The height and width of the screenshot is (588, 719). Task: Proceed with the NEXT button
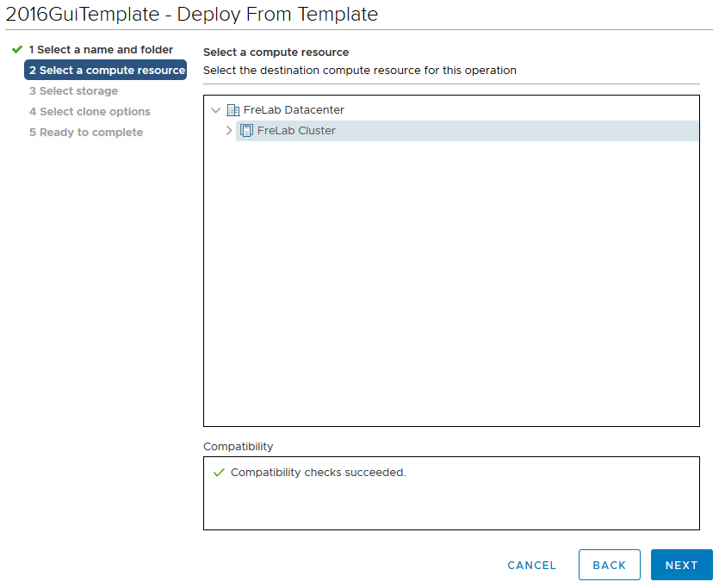click(x=681, y=566)
